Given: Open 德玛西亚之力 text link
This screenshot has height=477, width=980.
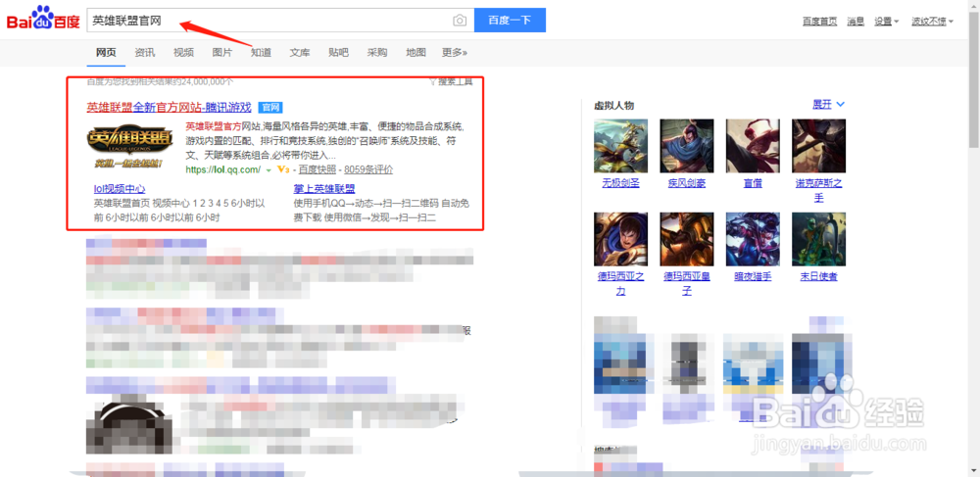Looking at the screenshot, I should [x=620, y=283].
